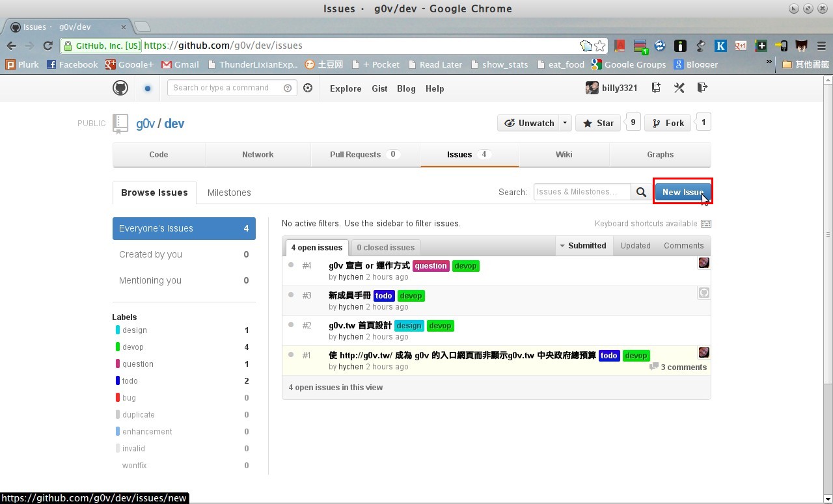Click the issue search magnifier button
The image size is (833, 504).
click(641, 192)
